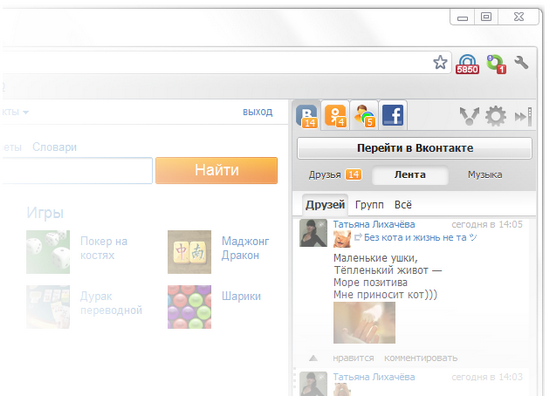
Task: Open Татьяна Лихачёва's name on the 14:05 post
Action: click(374, 224)
